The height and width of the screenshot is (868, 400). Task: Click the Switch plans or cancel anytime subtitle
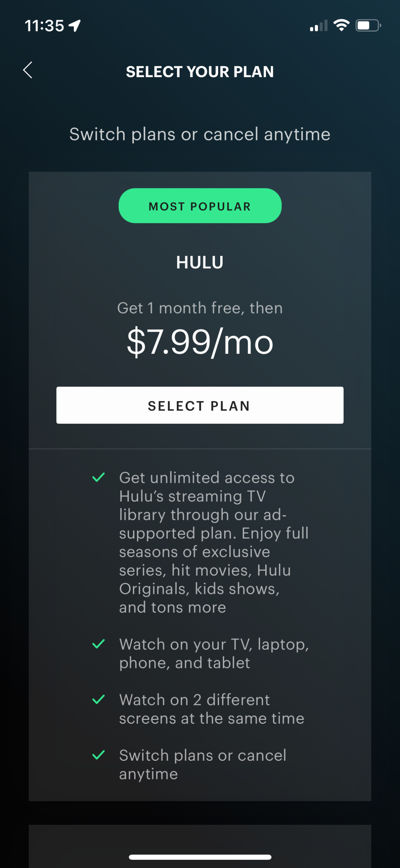point(200,134)
